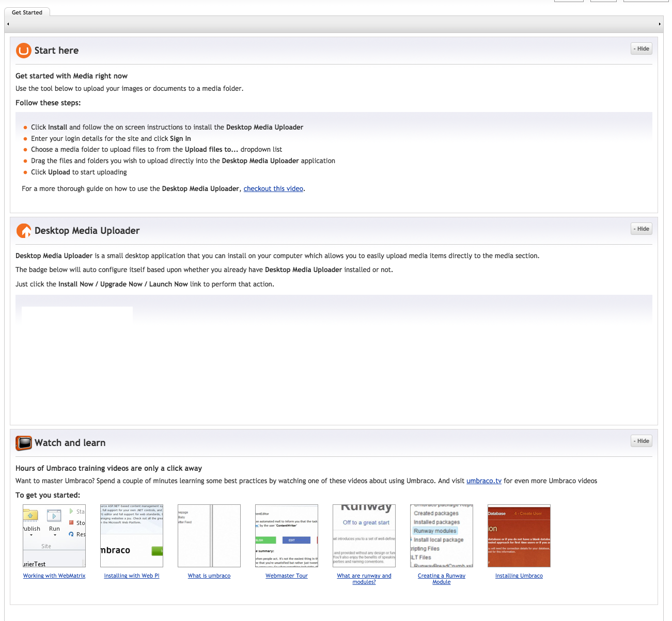Click the Desktop Media Uploader arrow icon

point(24,231)
